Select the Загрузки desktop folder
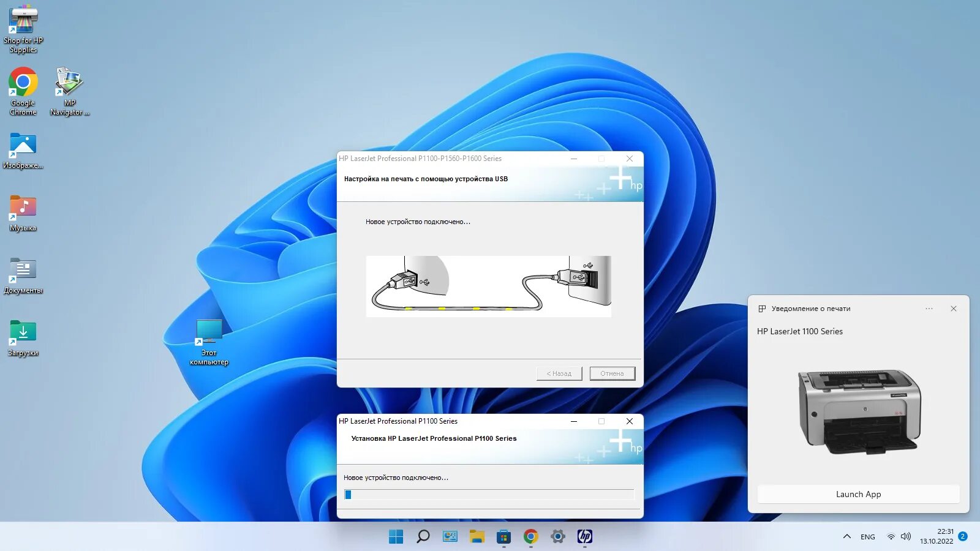The image size is (980, 551). click(x=23, y=338)
